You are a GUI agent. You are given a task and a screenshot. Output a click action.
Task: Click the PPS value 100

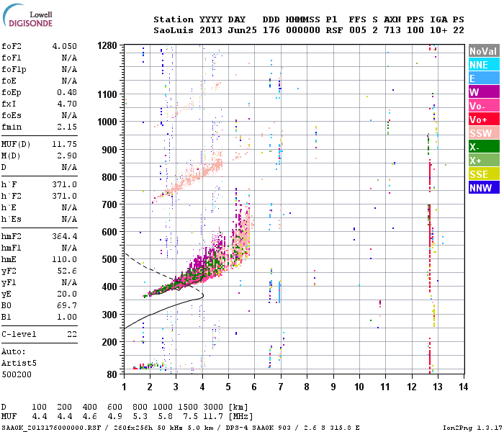[x=415, y=30]
